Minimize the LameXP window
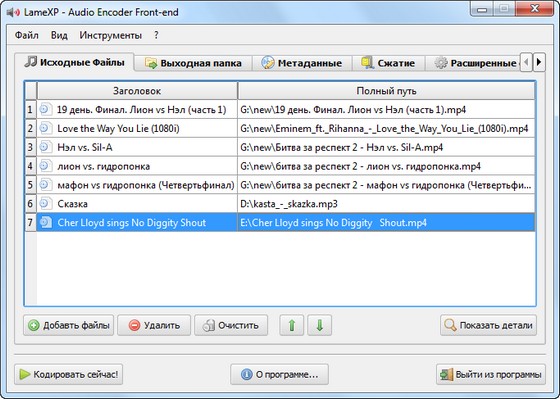 point(482,9)
